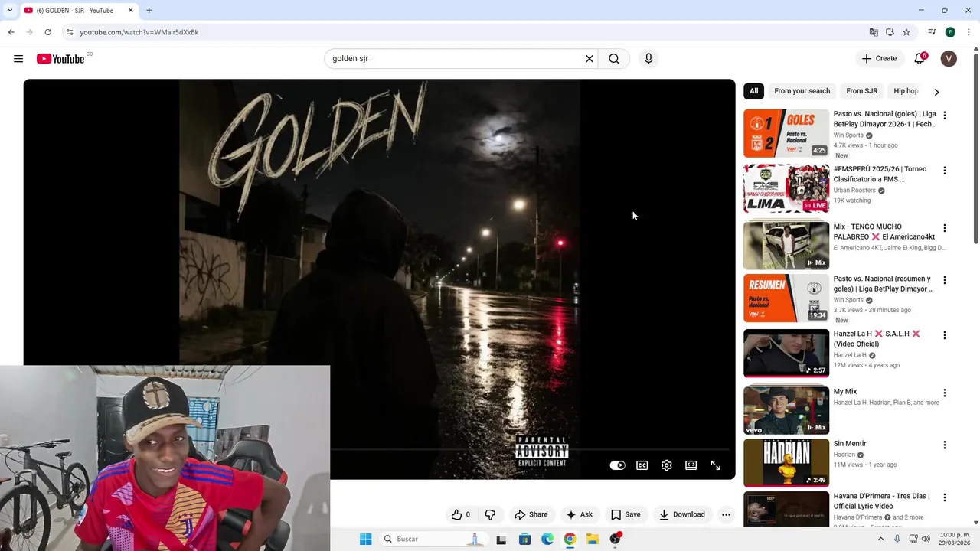Click the magnifier search button
Viewport: 980px width, 551px height.
(614, 59)
